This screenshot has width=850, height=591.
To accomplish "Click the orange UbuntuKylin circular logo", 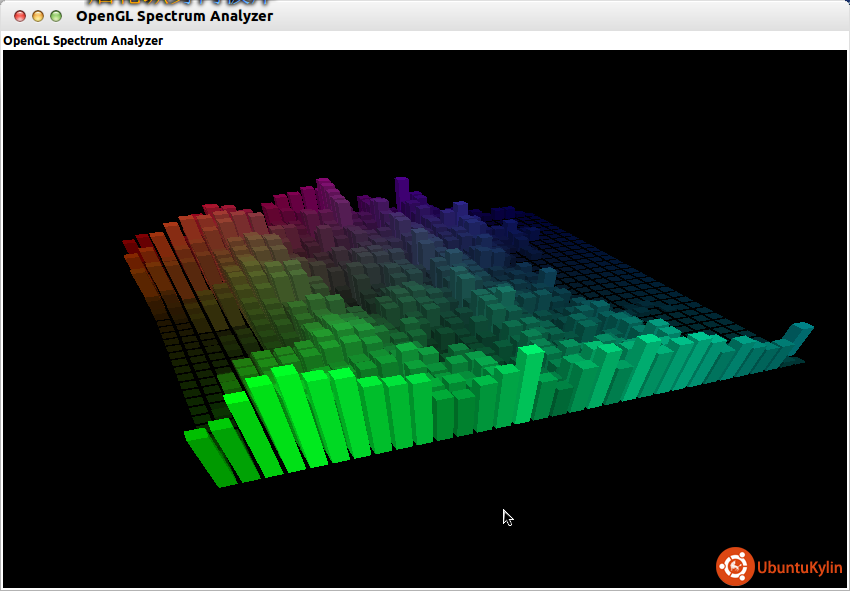I will click(735, 566).
